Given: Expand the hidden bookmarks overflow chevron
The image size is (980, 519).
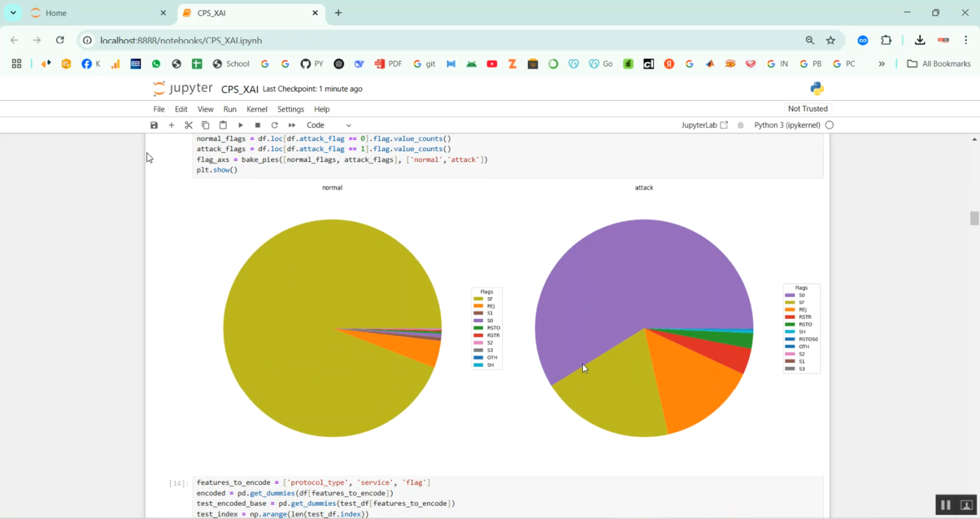Looking at the screenshot, I should [881, 63].
